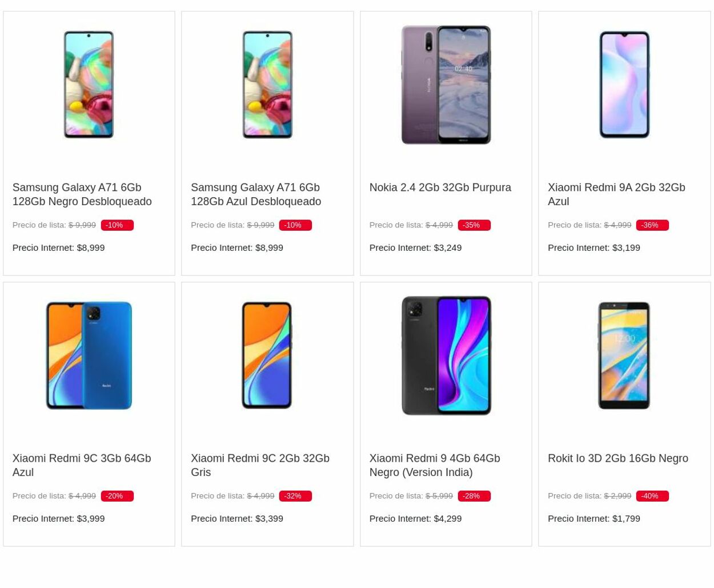Image resolution: width=714 pixels, height=588 pixels.
Task: Open the Xiaomi Redmi 9A Azul listing
Action: (616, 194)
